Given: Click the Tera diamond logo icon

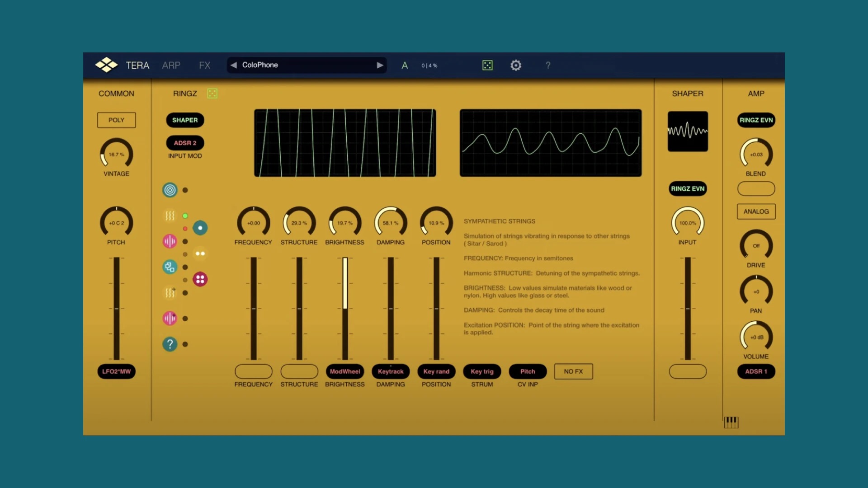Looking at the screenshot, I should [106, 65].
